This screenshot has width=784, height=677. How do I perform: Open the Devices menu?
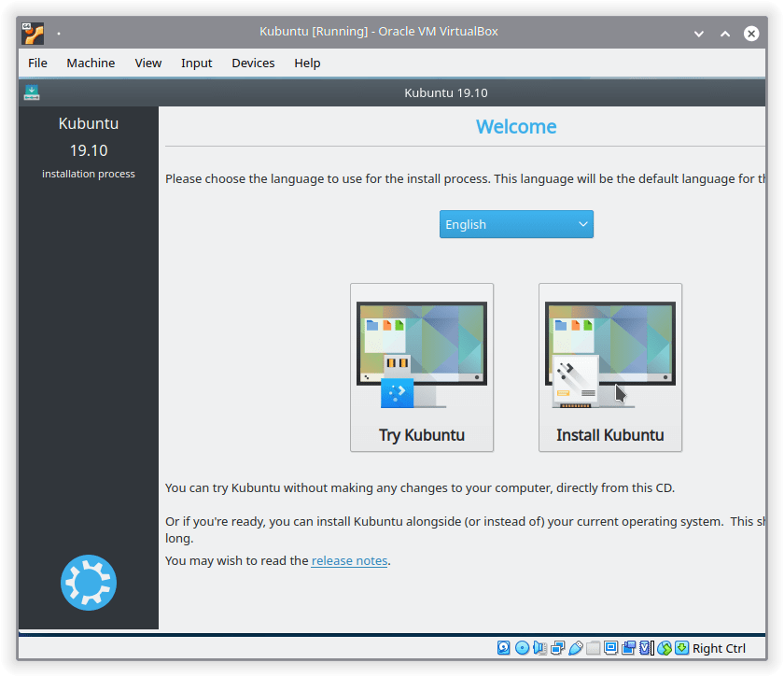click(253, 63)
